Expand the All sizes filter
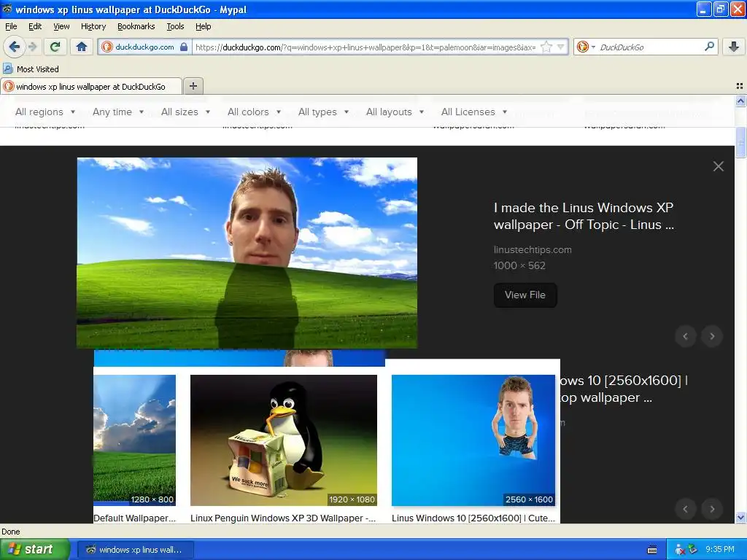 click(185, 112)
